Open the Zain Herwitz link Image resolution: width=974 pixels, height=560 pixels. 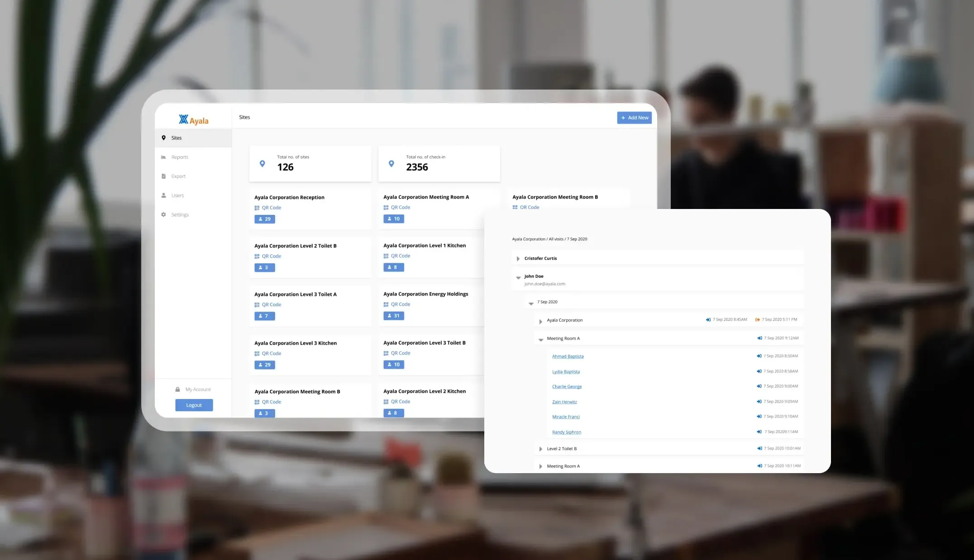pyautogui.click(x=564, y=402)
